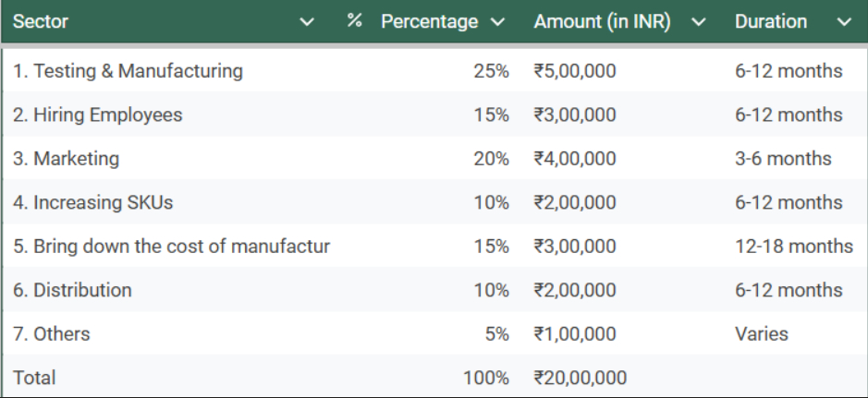
Task: Open the Duration column dropdown arrow
Action: coord(844,22)
